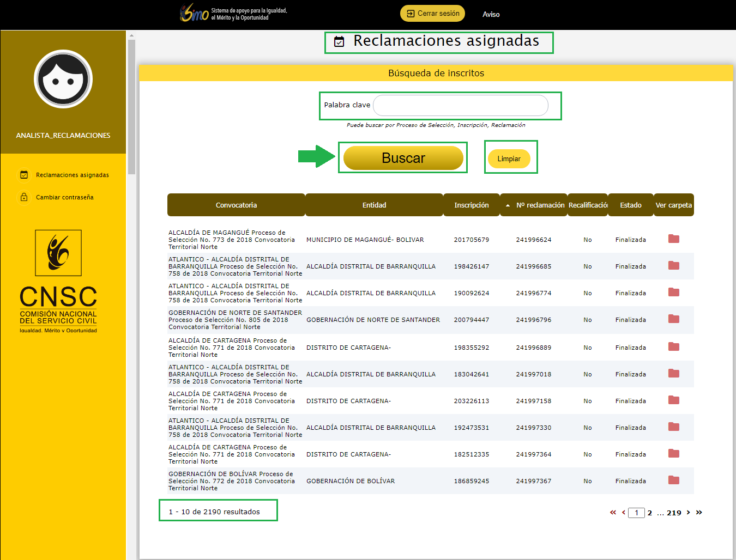The width and height of the screenshot is (736, 560).
Task: Open folder icon for inscripción 198426147
Action: tap(673, 266)
